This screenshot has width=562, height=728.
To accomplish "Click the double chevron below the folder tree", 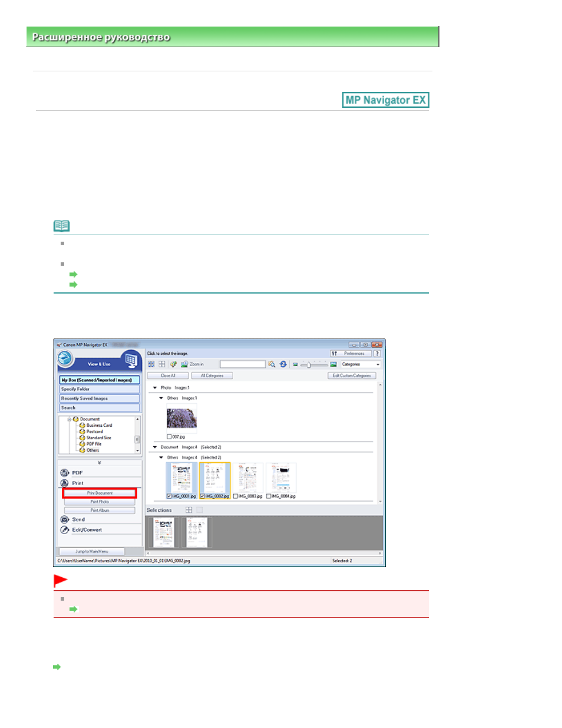I will (99, 463).
